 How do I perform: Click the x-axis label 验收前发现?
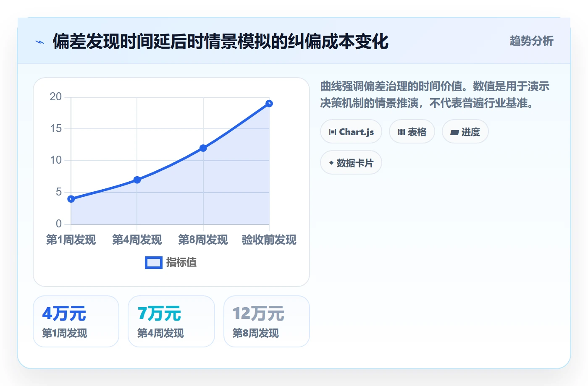269,240
